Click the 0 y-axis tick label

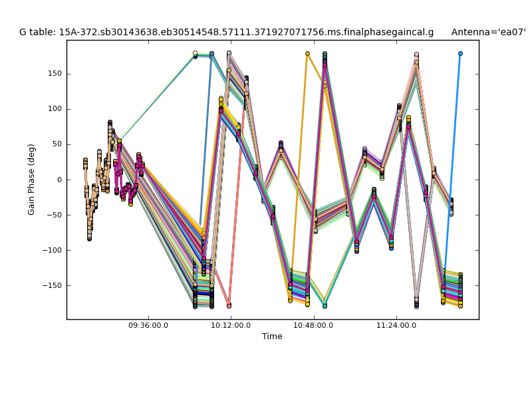[59, 180]
